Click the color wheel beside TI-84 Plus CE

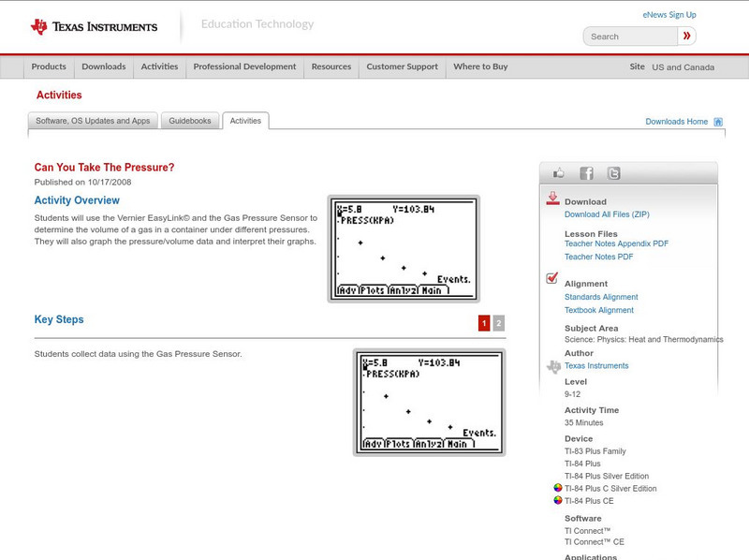(x=558, y=501)
